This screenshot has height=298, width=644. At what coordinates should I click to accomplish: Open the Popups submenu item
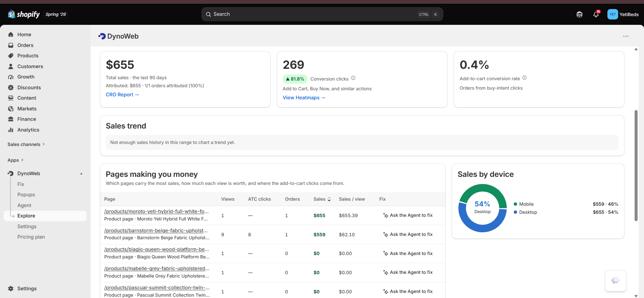pyautogui.click(x=26, y=195)
